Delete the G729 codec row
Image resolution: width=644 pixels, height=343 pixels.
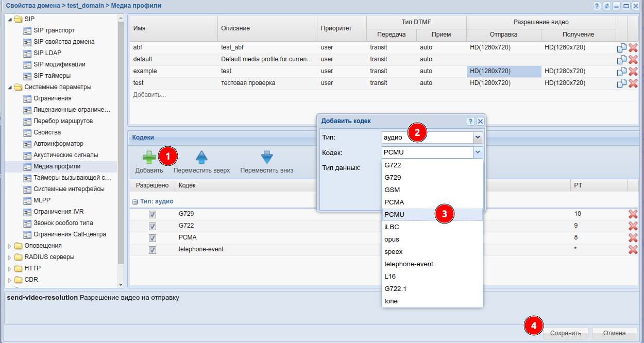(633, 214)
